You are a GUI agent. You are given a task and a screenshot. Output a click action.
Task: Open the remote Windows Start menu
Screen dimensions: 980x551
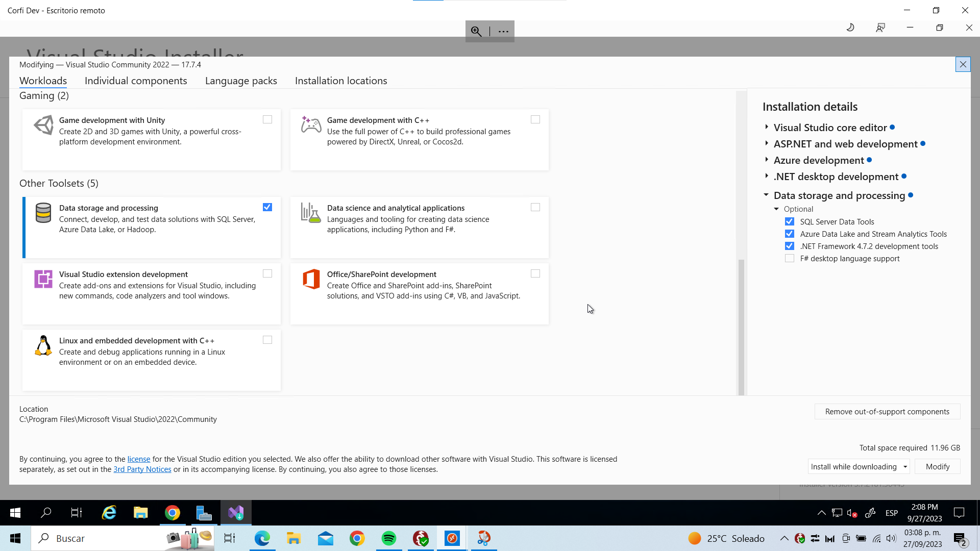(15, 513)
